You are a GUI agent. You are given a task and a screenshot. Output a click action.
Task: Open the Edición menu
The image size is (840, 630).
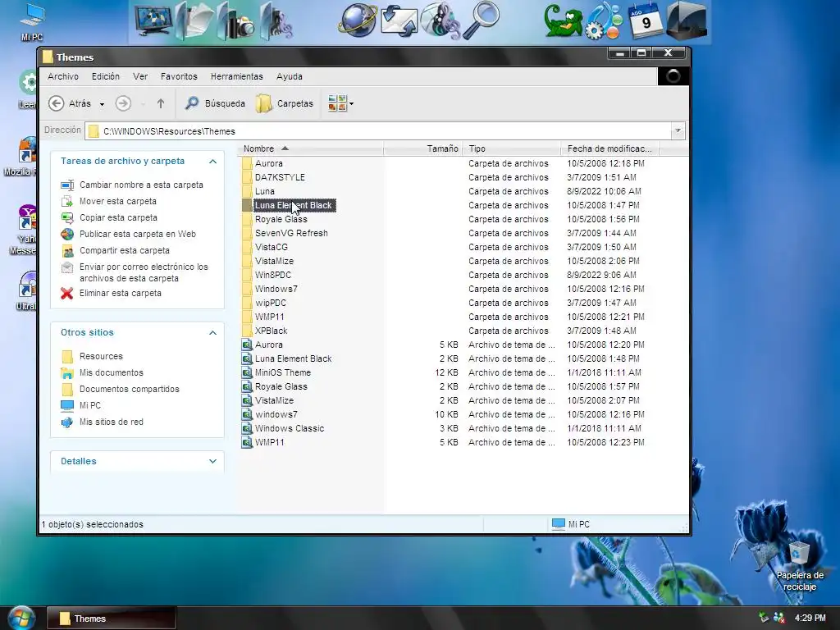tap(106, 76)
